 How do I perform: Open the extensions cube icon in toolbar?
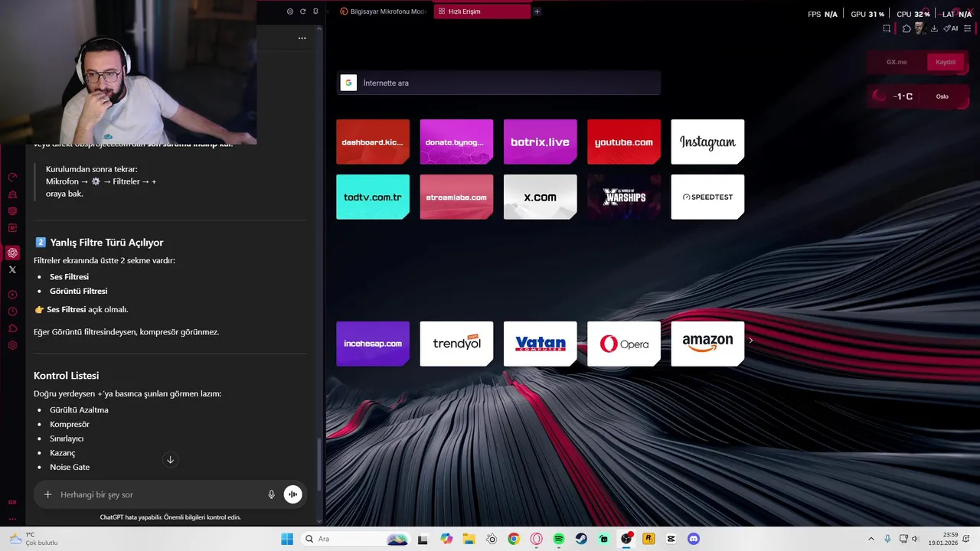[x=906, y=28]
